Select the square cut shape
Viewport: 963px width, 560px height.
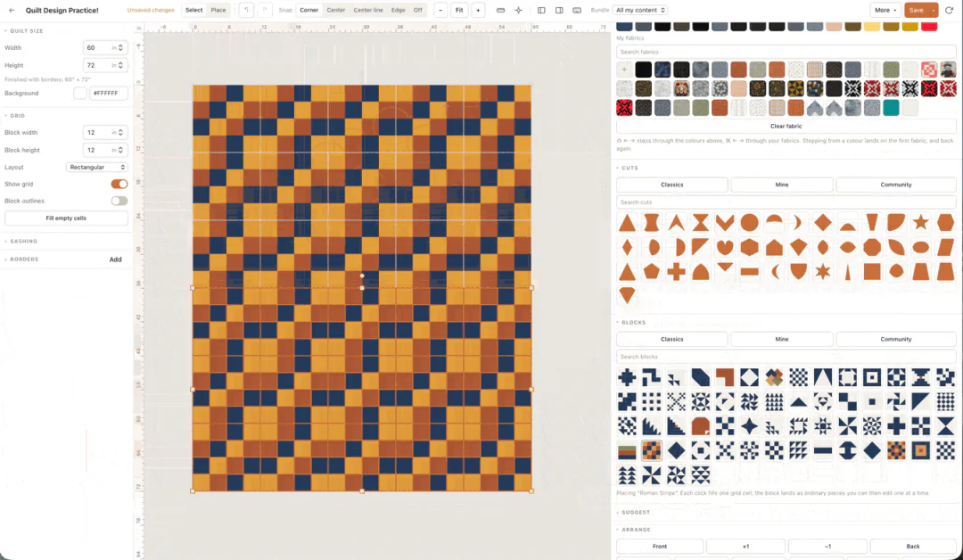point(871,271)
